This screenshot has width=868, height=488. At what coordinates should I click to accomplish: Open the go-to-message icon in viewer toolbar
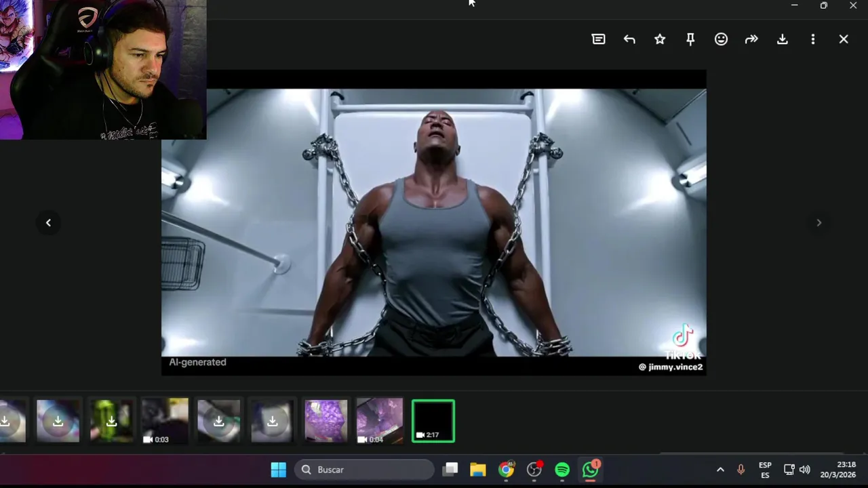598,39
